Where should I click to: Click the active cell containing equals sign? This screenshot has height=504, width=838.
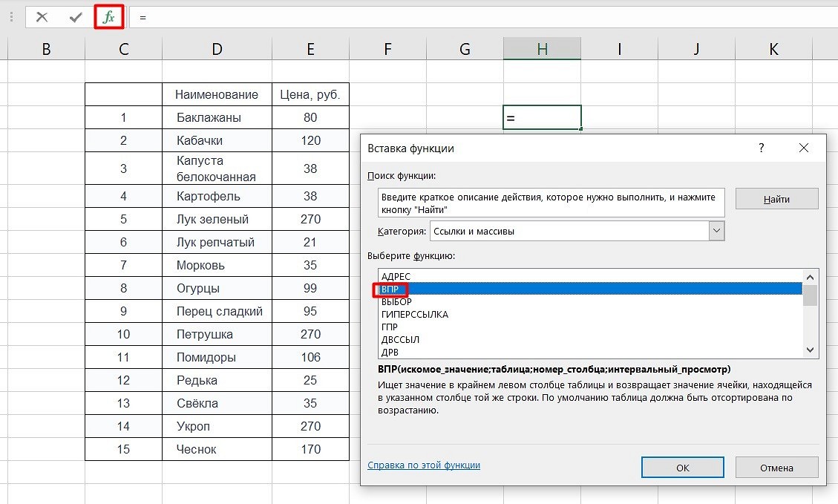(x=542, y=117)
